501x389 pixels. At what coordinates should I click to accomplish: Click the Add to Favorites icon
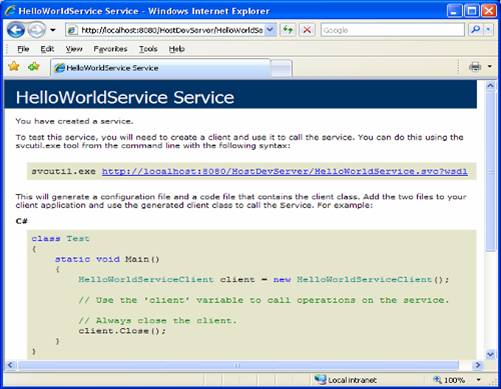[34, 67]
